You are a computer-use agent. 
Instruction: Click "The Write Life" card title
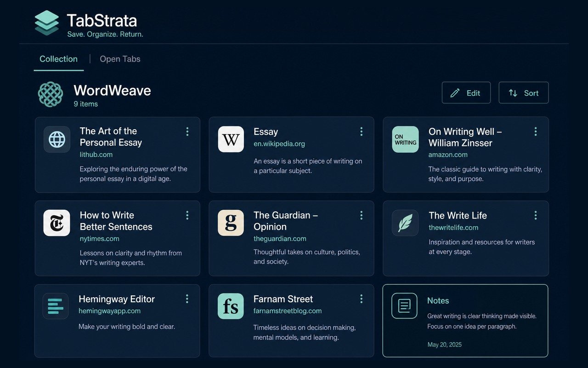[x=458, y=215]
